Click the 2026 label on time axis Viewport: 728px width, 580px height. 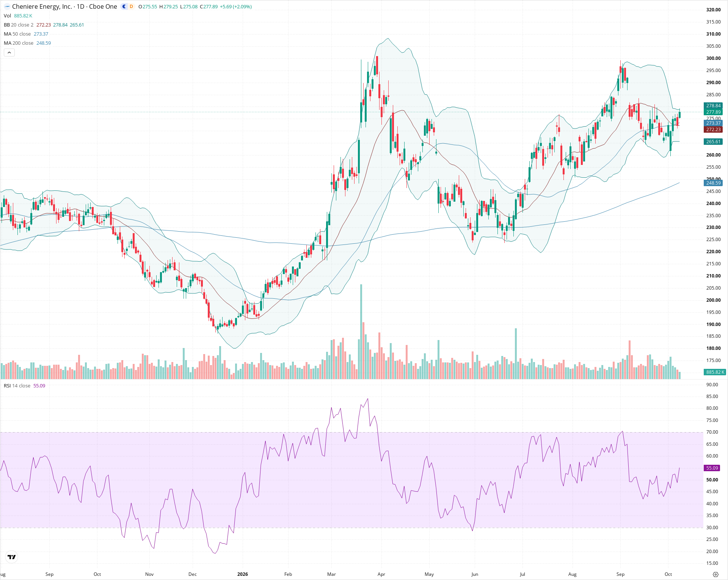pos(243,574)
